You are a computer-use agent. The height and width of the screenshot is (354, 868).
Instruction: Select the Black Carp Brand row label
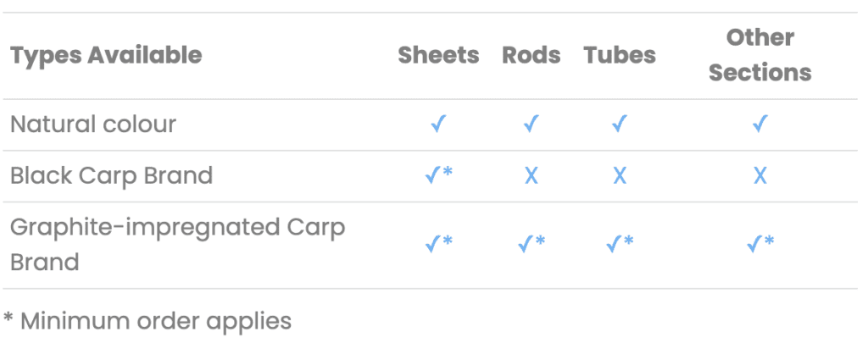tap(111, 176)
